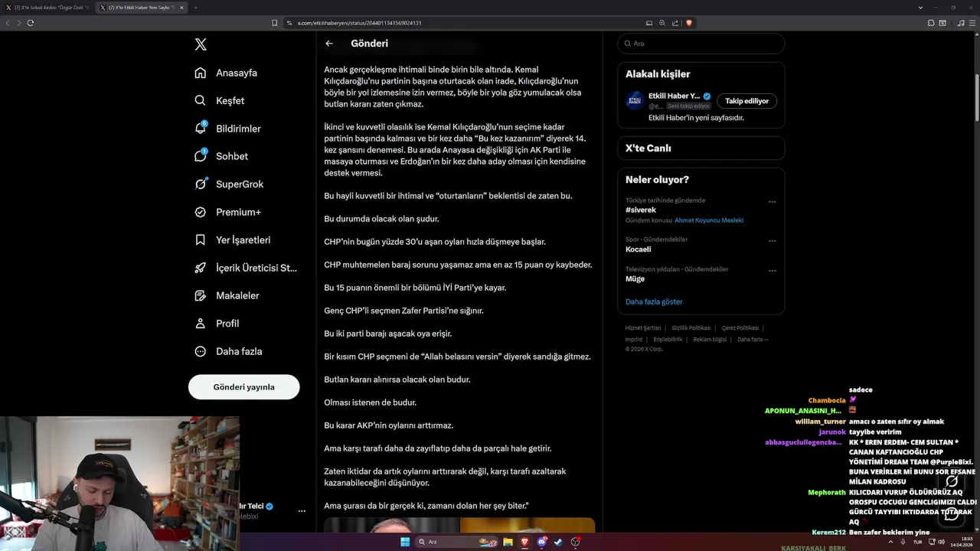Click the X'te Canlı section
Screen dimensions: 980x551
(701, 148)
